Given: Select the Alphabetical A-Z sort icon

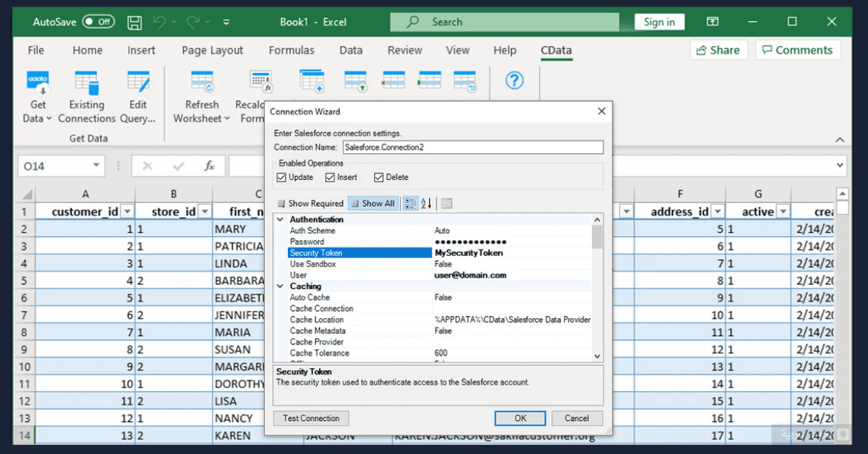Looking at the screenshot, I should tap(426, 203).
